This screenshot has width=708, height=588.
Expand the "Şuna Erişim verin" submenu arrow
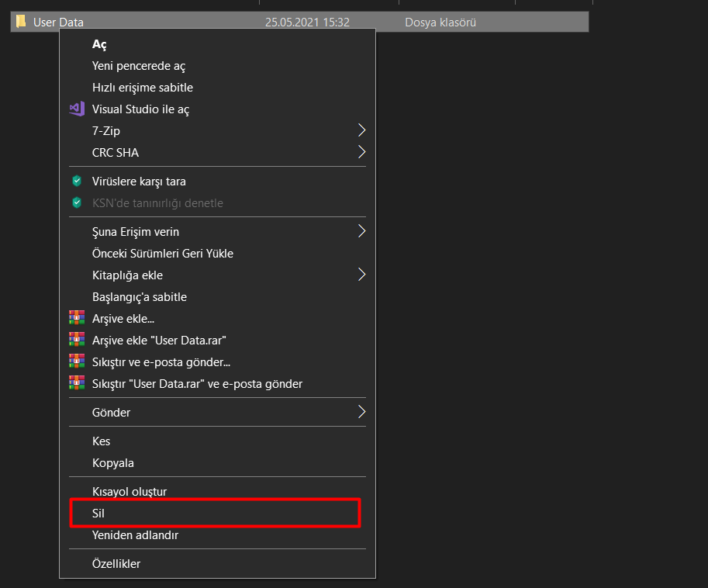(361, 231)
